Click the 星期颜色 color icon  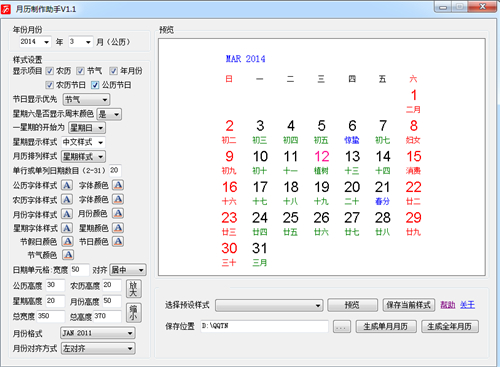click(118, 228)
